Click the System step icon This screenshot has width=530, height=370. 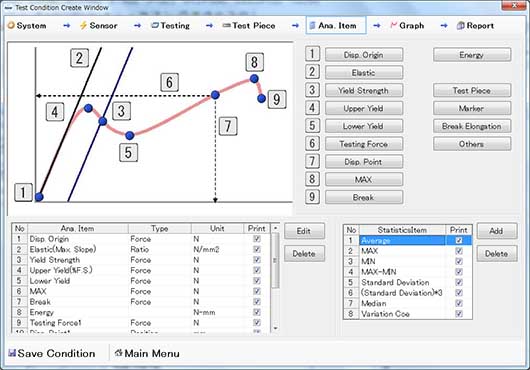click(11, 25)
